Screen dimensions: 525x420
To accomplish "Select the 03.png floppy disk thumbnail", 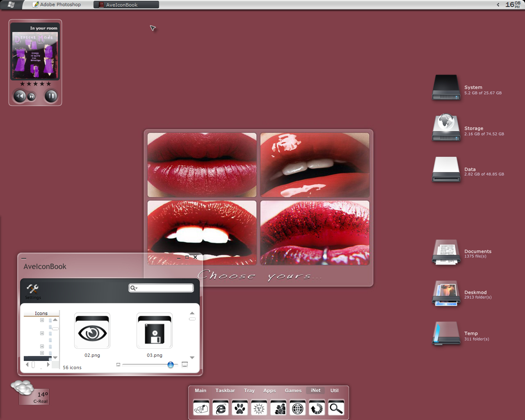I will pyautogui.click(x=155, y=331).
